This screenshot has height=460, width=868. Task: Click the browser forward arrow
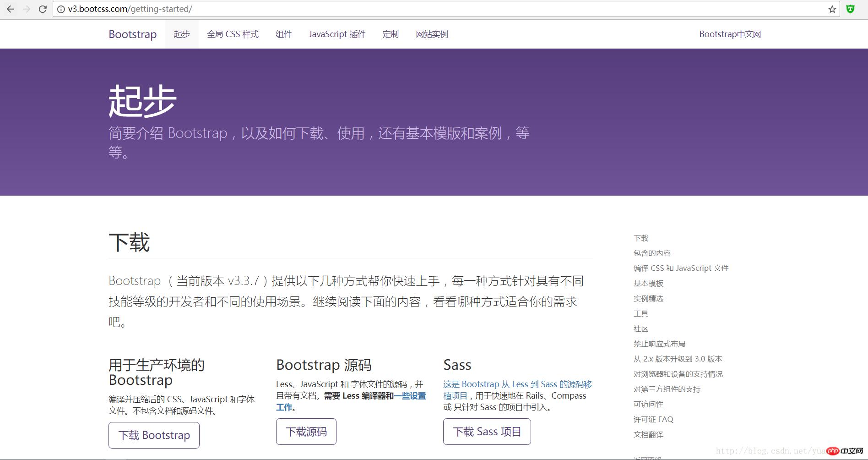tap(27, 9)
